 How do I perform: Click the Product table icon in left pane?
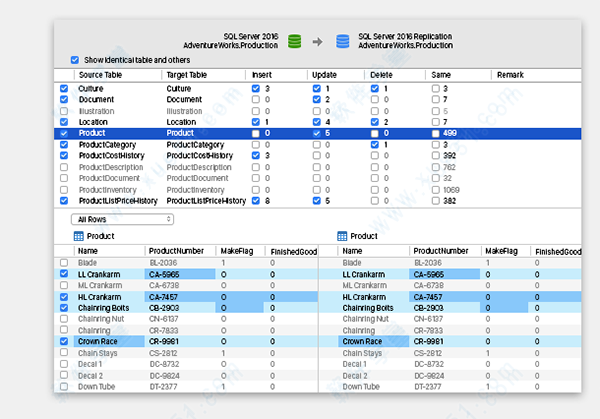click(x=79, y=236)
